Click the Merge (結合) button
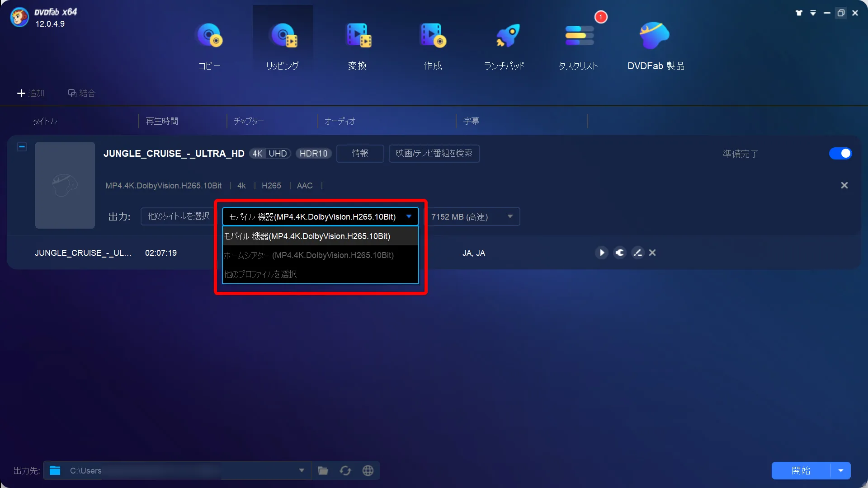This screenshot has width=868, height=488. point(81,93)
